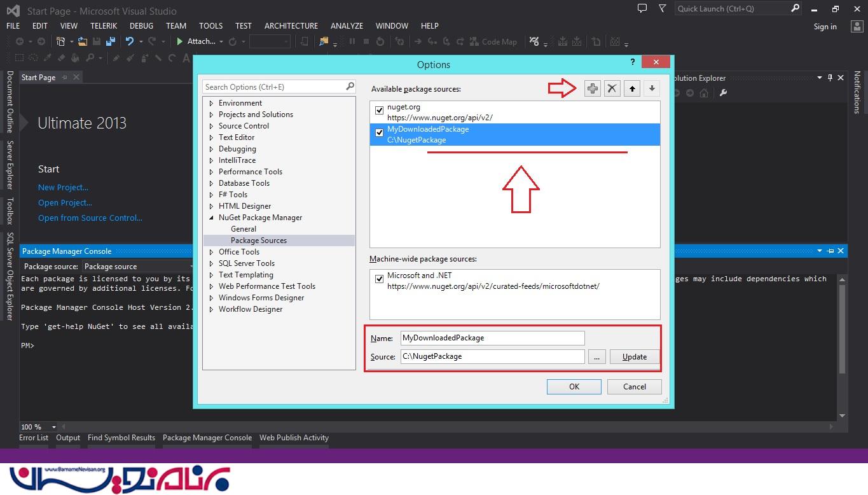The image size is (868, 495).
Task: Expand the Environment options node
Action: [212, 103]
